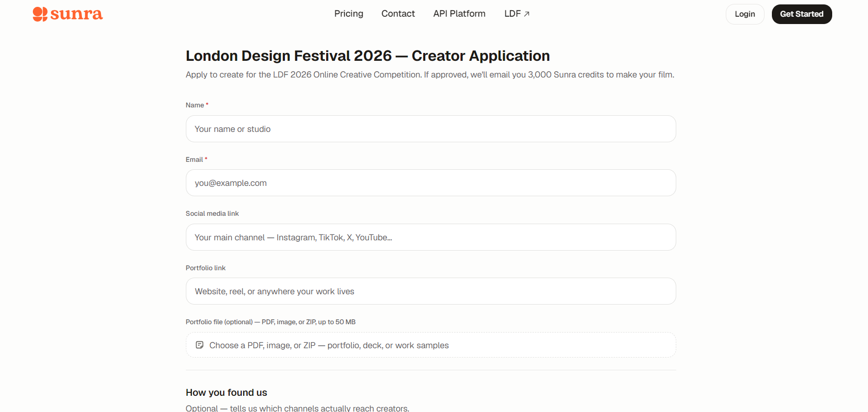
Task: Click the 'How you found us' heading
Action: [227, 392]
